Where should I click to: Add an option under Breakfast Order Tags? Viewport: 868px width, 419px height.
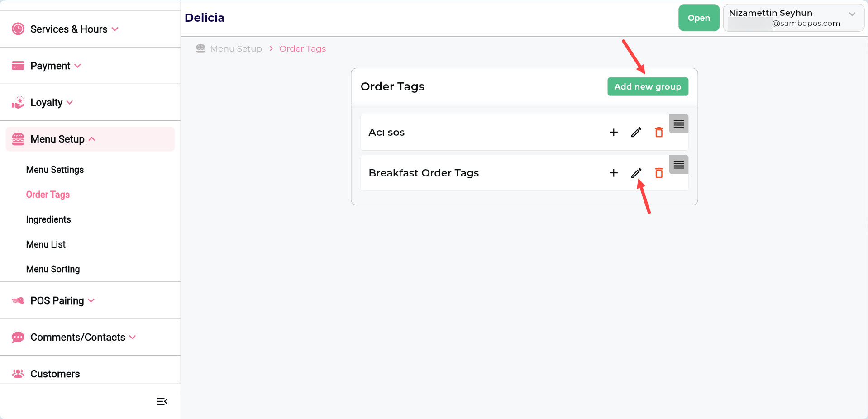[614, 173]
